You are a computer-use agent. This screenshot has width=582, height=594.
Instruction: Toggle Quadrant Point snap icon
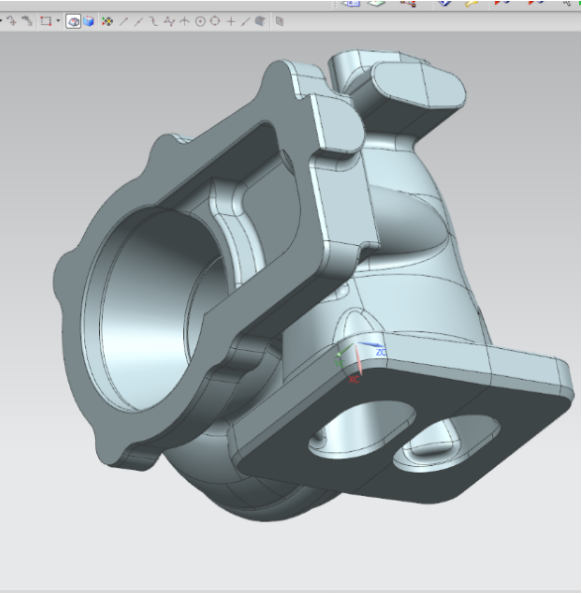pyautogui.click(x=215, y=21)
